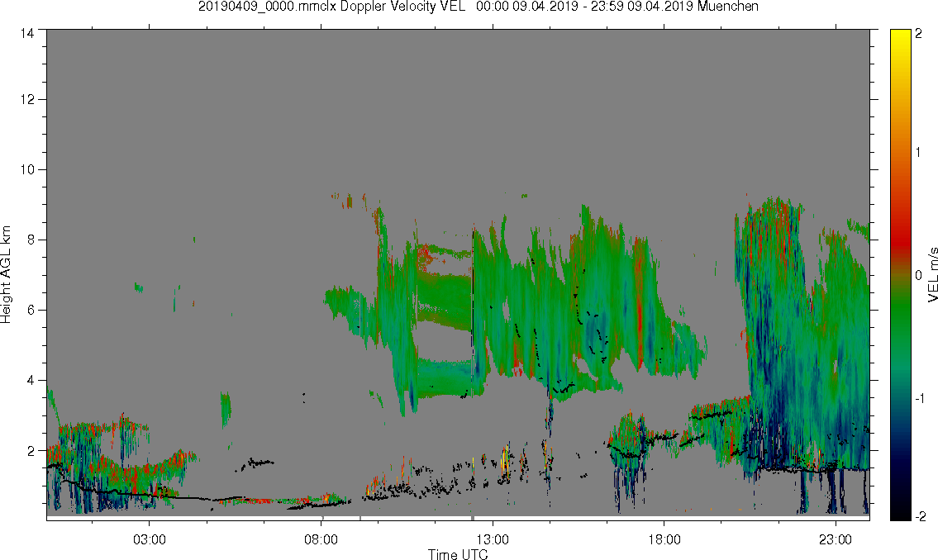
Task: Click the colorbar '0' tick label
Action: coord(918,276)
